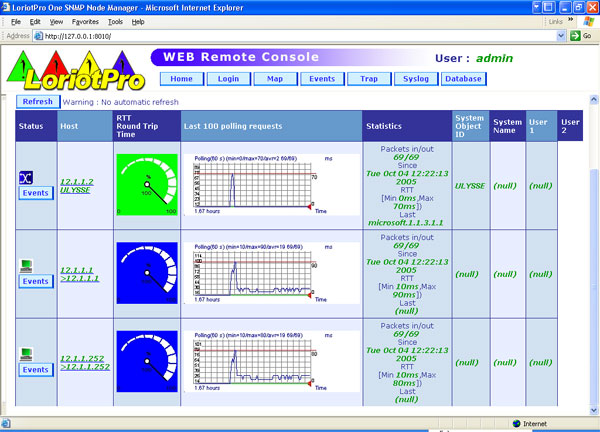600x432 pixels.
Task: Click the admin user name text
Action: coord(494,58)
